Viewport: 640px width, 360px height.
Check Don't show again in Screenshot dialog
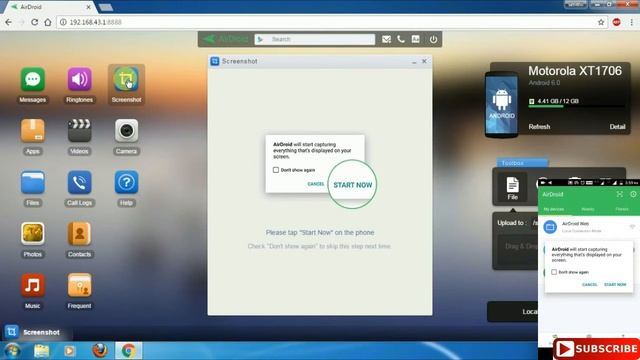click(x=276, y=170)
